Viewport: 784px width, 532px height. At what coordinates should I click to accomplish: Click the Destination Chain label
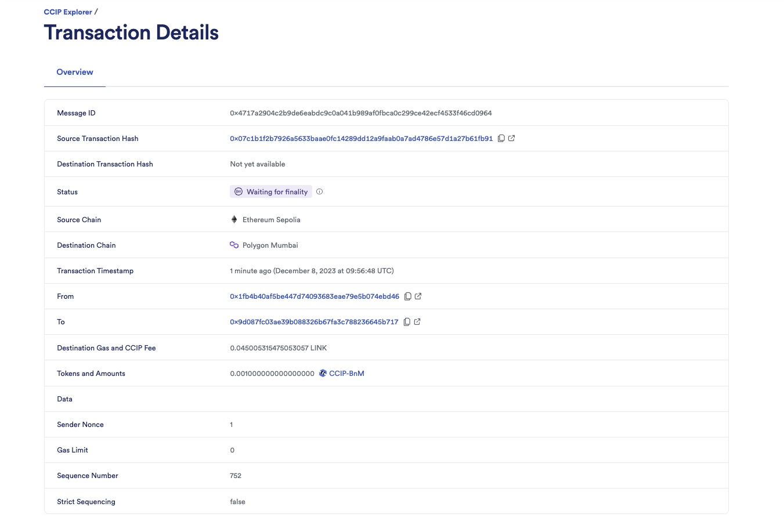pyautogui.click(x=86, y=245)
